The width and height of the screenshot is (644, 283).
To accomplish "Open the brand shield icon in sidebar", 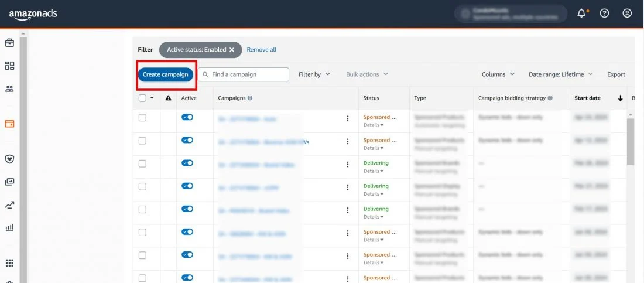I will [x=9, y=159].
